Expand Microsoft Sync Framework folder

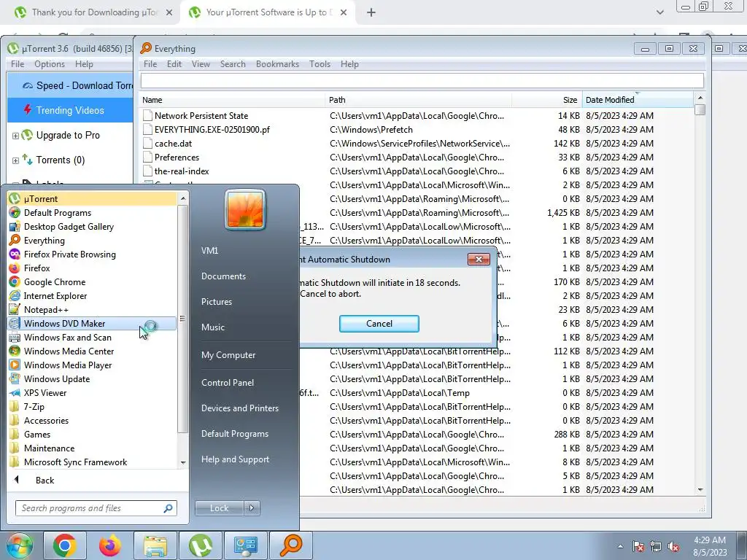pyautogui.click(x=92, y=462)
